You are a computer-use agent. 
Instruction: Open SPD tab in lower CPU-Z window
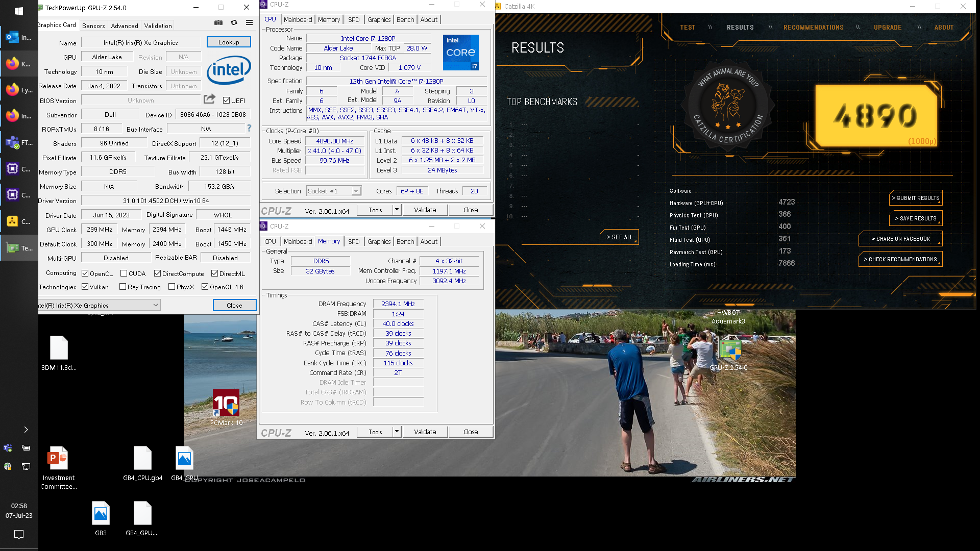pyautogui.click(x=354, y=241)
